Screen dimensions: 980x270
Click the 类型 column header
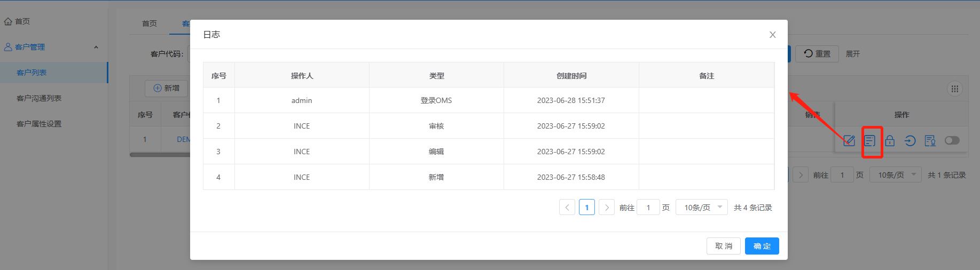437,75
